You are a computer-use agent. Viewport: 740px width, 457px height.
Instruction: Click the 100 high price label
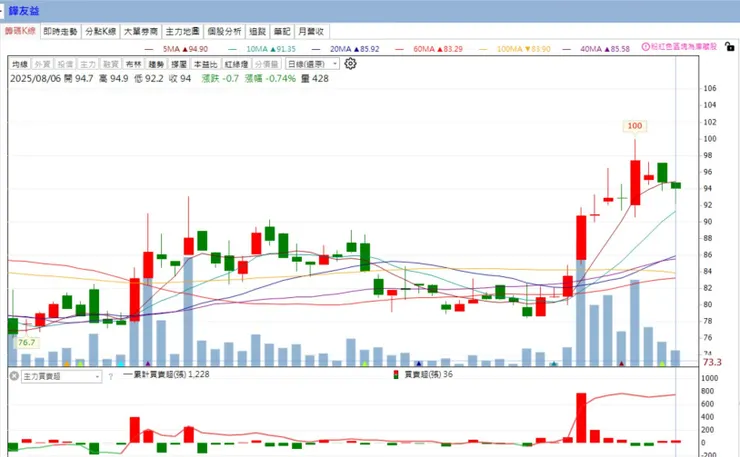[635, 126]
